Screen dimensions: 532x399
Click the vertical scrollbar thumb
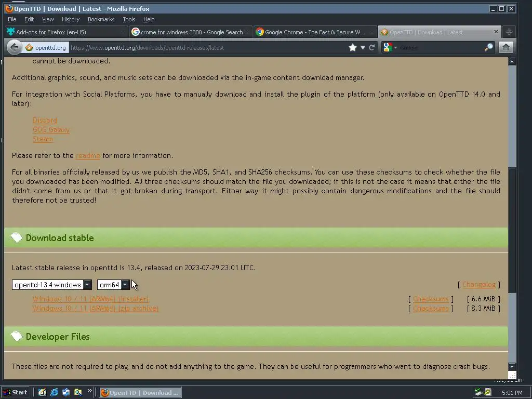512,230
